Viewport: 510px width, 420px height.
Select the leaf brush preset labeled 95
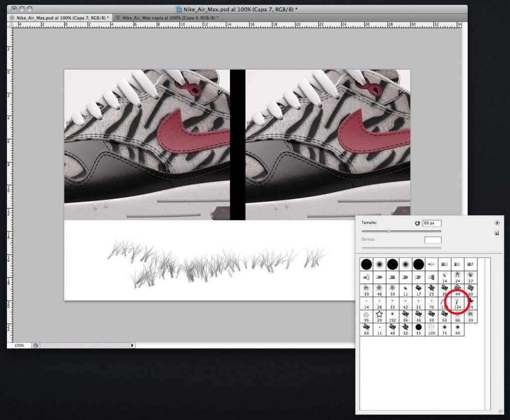pyautogui.click(x=366, y=316)
